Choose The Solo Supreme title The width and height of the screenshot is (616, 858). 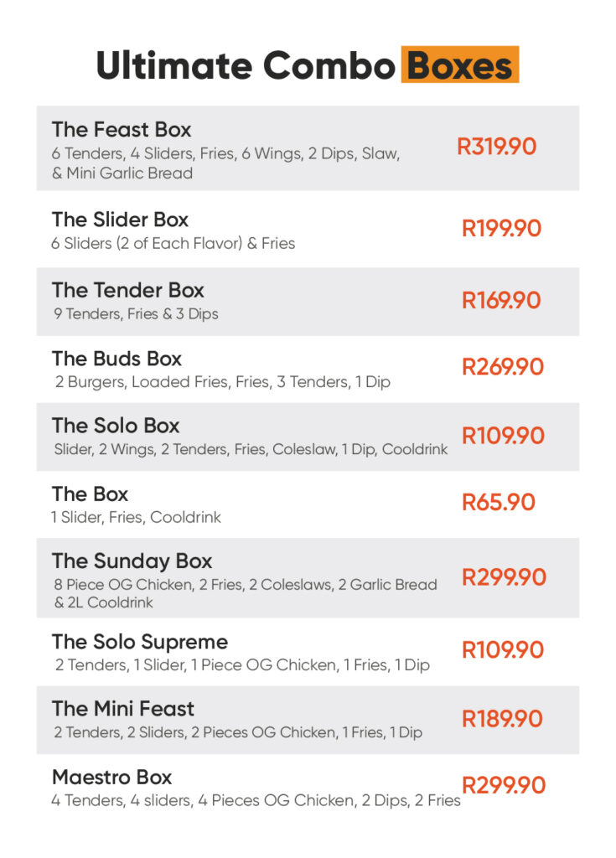pos(139,642)
